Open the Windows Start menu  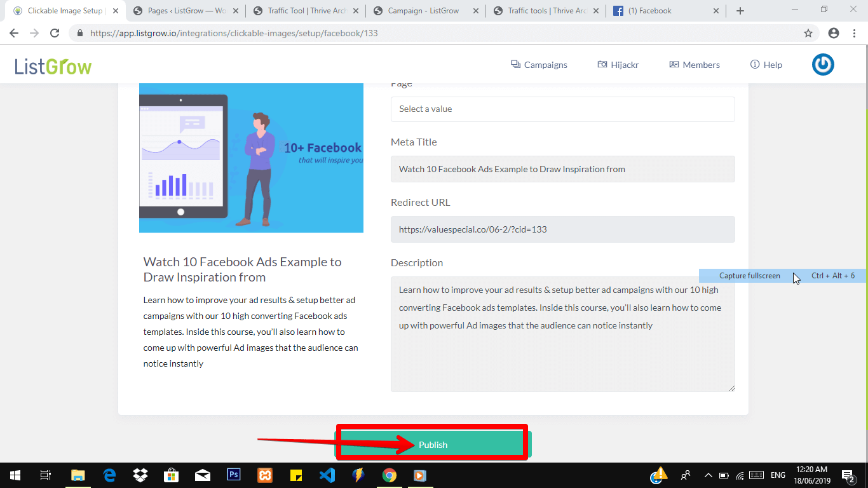[x=15, y=475]
